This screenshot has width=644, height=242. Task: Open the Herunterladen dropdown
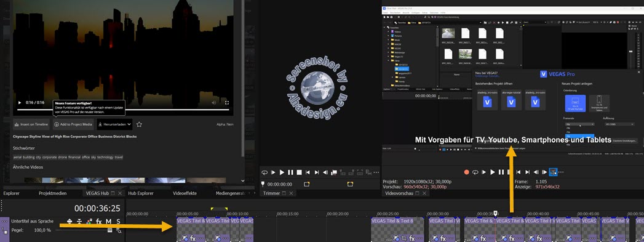[114, 124]
